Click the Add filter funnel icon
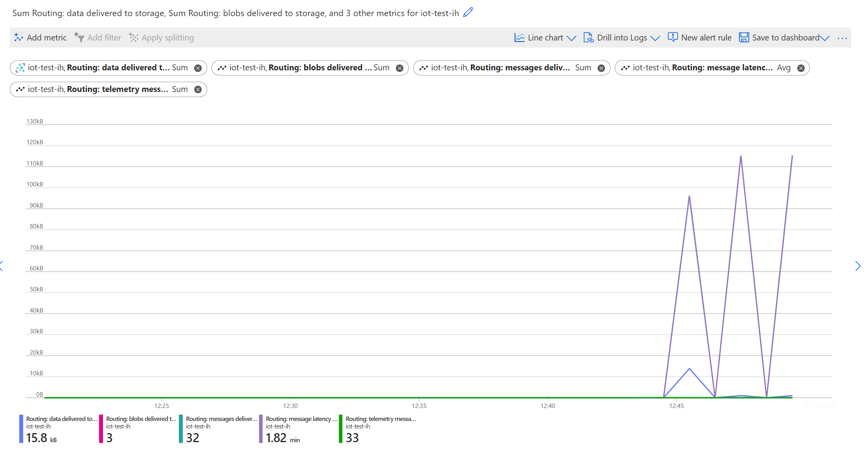Screen dimensions: 868x474 tap(79, 38)
